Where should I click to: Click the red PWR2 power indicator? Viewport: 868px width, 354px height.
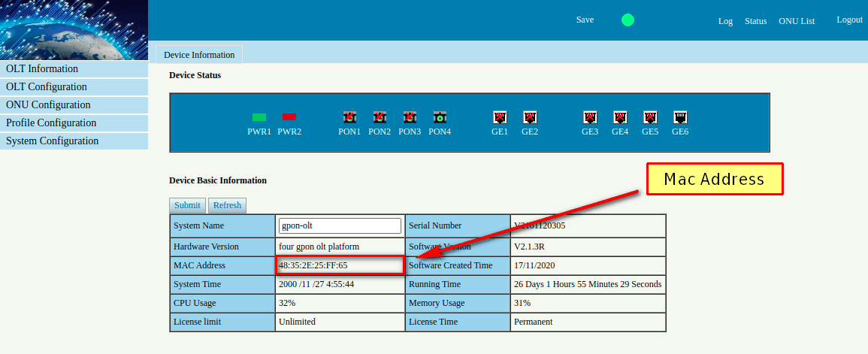coord(289,117)
